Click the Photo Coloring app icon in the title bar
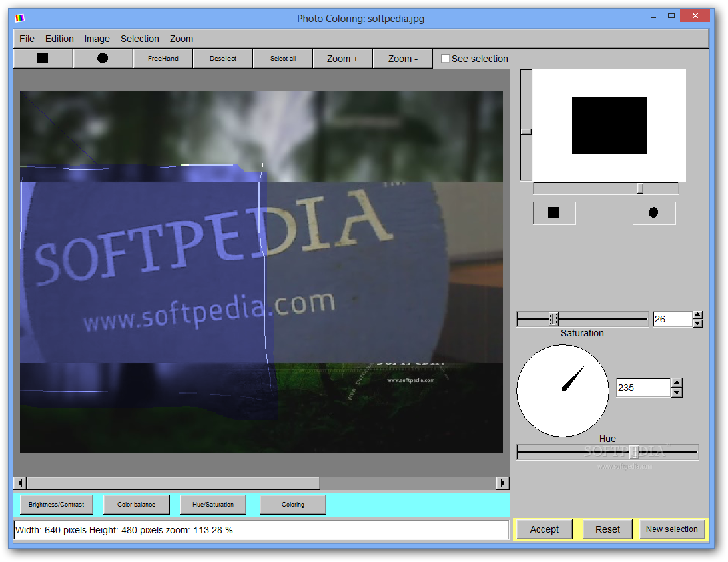 coord(19,18)
